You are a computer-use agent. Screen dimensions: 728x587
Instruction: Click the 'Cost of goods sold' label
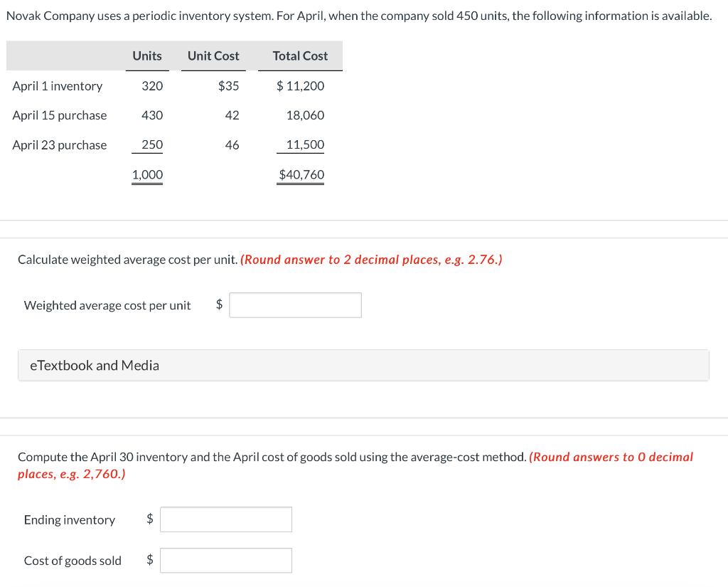pyautogui.click(x=73, y=561)
